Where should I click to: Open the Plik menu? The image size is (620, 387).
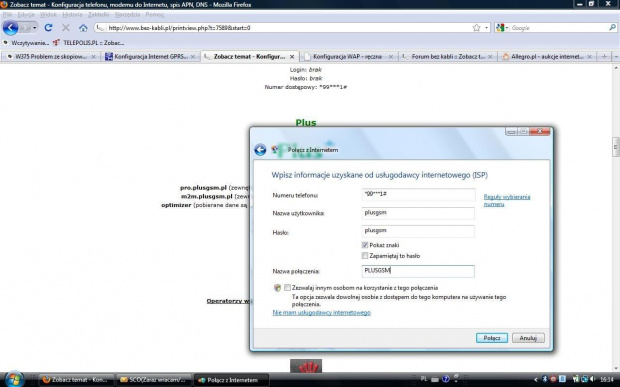7,15
